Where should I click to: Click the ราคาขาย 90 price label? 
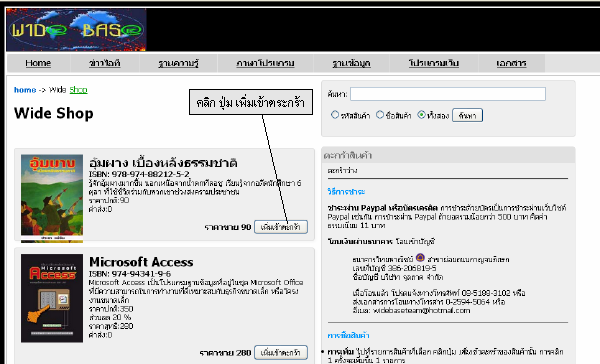pos(228,227)
